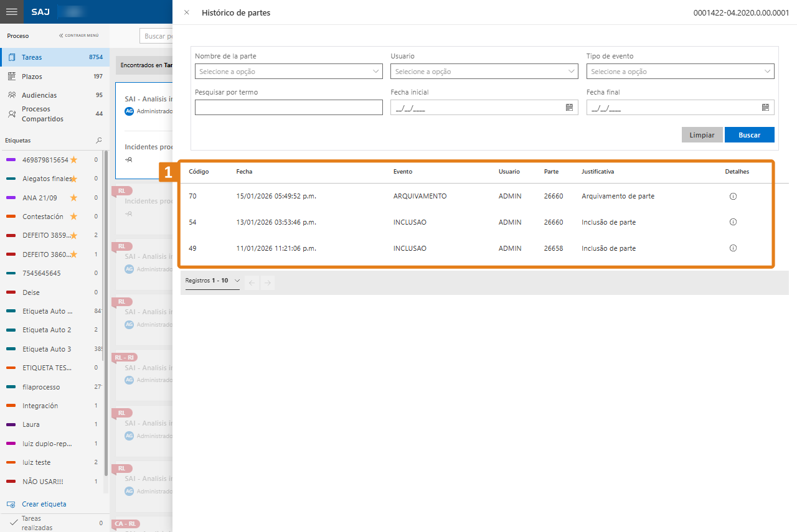Open details icon for ARQUIVAMENTO record 70
Viewport: 797px width, 532px height.
point(733,196)
